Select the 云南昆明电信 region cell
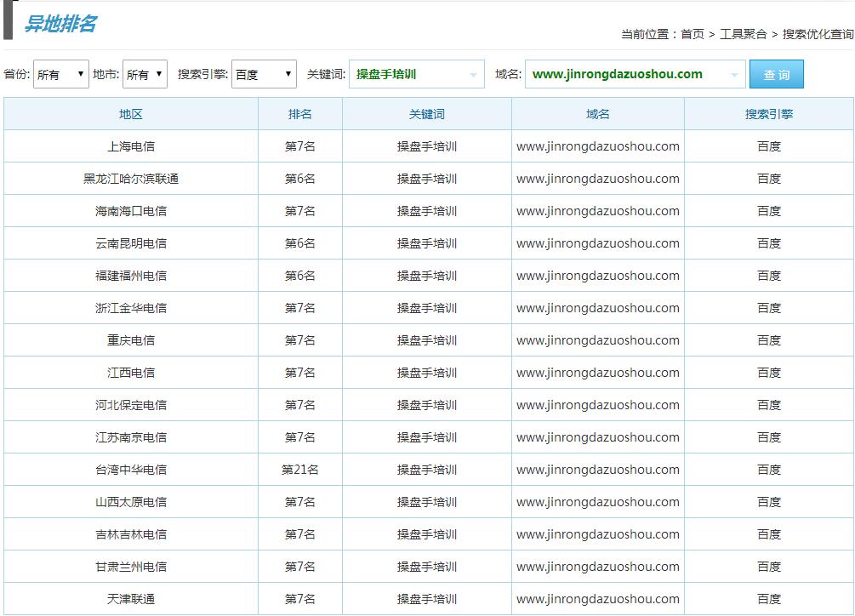Viewport: 855px width, 616px height. pyautogui.click(x=131, y=243)
